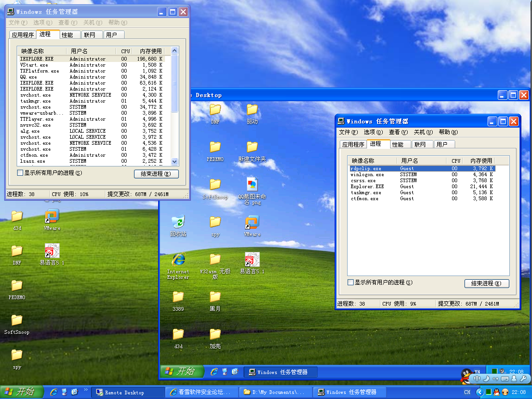
Task: Open the VMware shortcut on the local desktop
Action: [x=52, y=220]
